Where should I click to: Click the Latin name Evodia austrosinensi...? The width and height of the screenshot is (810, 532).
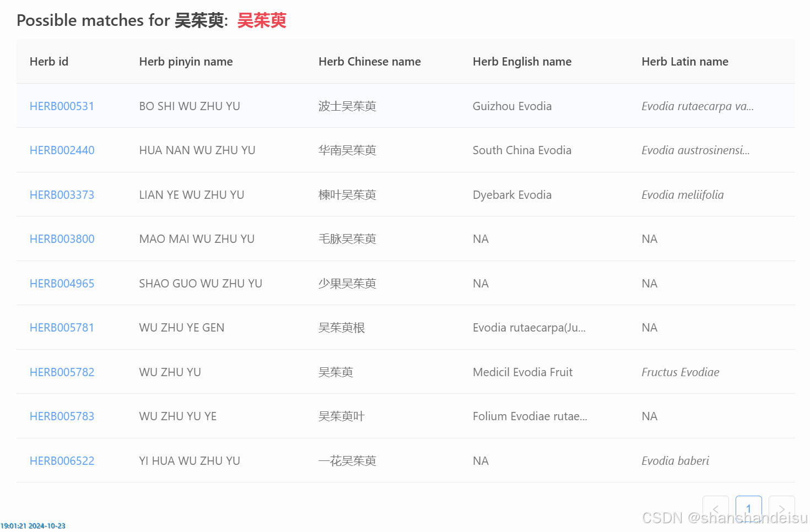[x=696, y=150]
